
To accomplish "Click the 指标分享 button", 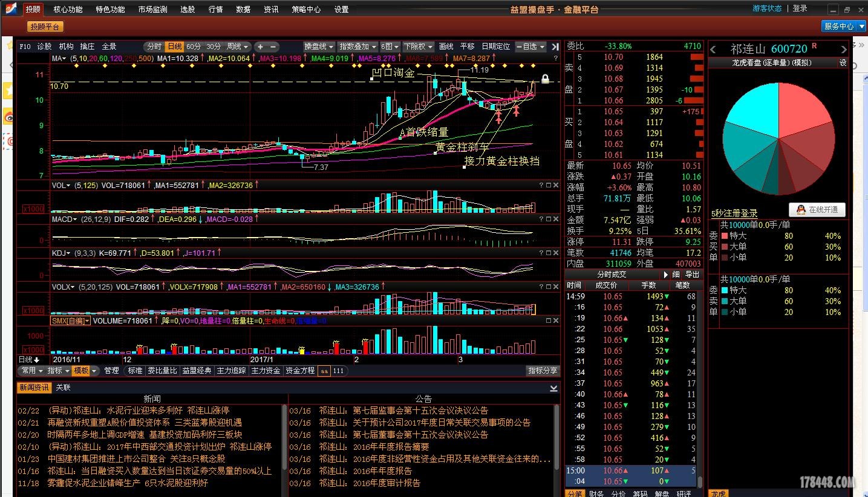I will (543, 371).
